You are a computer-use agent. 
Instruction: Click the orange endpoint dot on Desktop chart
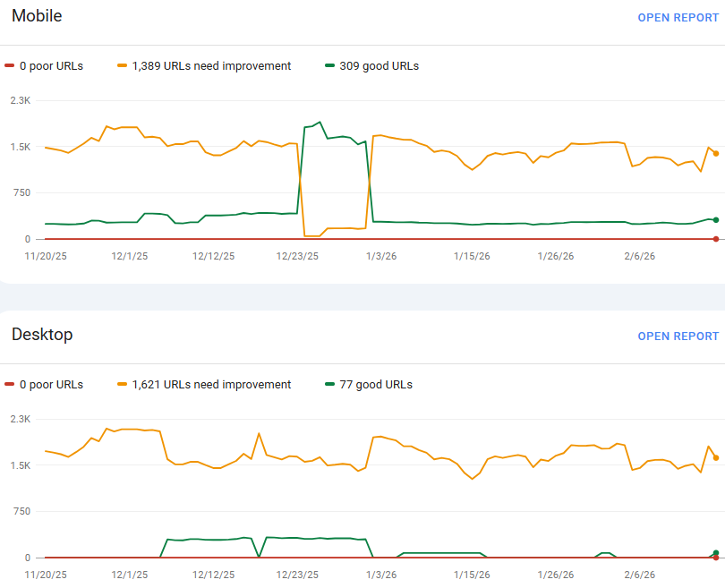(x=716, y=457)
